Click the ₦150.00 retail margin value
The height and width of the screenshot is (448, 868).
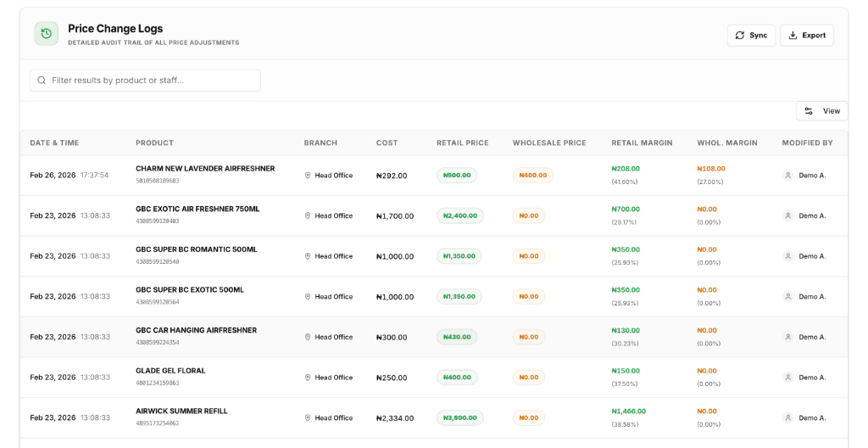pyautogui.click(x=626, y=371)
